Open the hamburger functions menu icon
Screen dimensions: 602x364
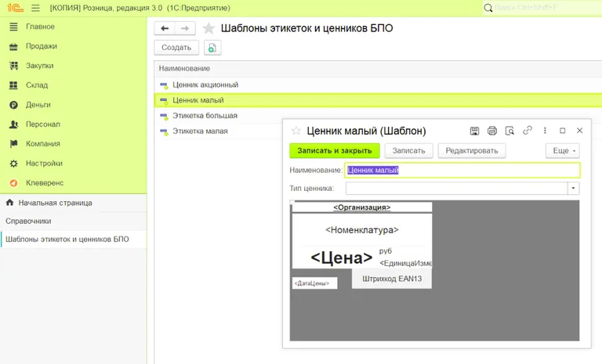pos(35,8)
